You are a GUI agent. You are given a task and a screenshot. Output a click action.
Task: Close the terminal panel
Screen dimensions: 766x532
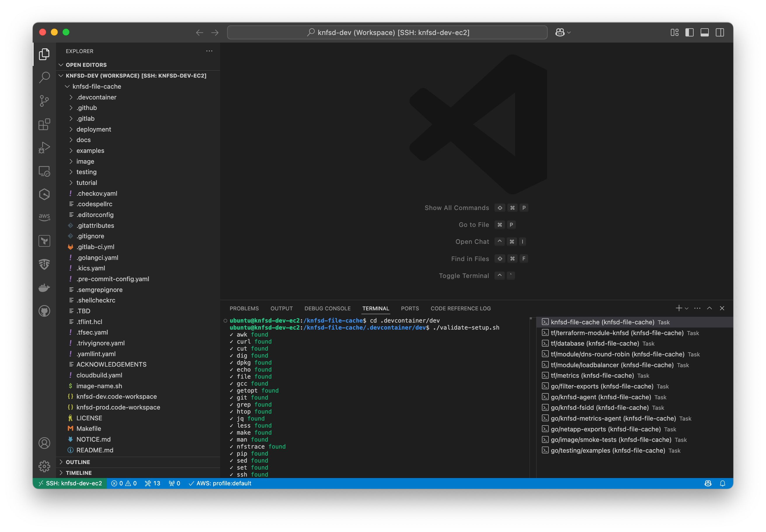pos(722,308)
